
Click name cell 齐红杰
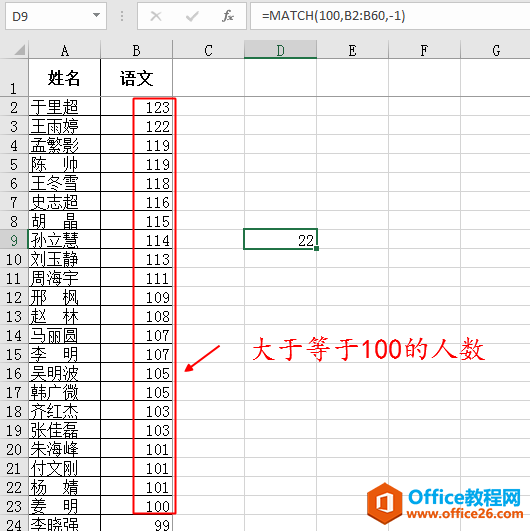coord(65,411)
